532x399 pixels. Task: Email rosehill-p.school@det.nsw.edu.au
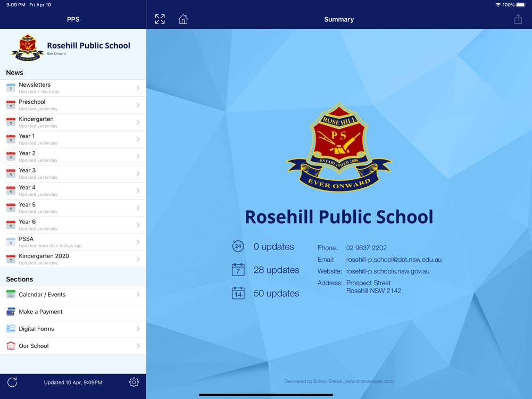[394, 260]
